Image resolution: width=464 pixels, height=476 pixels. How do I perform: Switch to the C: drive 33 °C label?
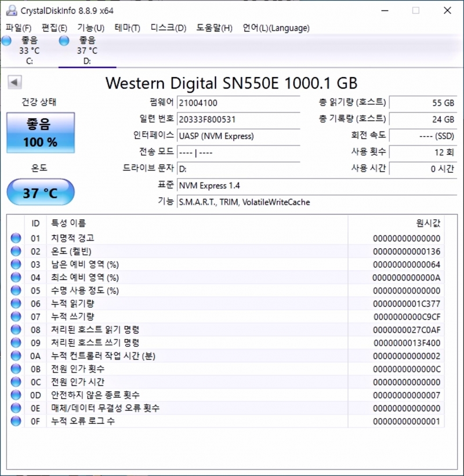(x=29, y=50)
